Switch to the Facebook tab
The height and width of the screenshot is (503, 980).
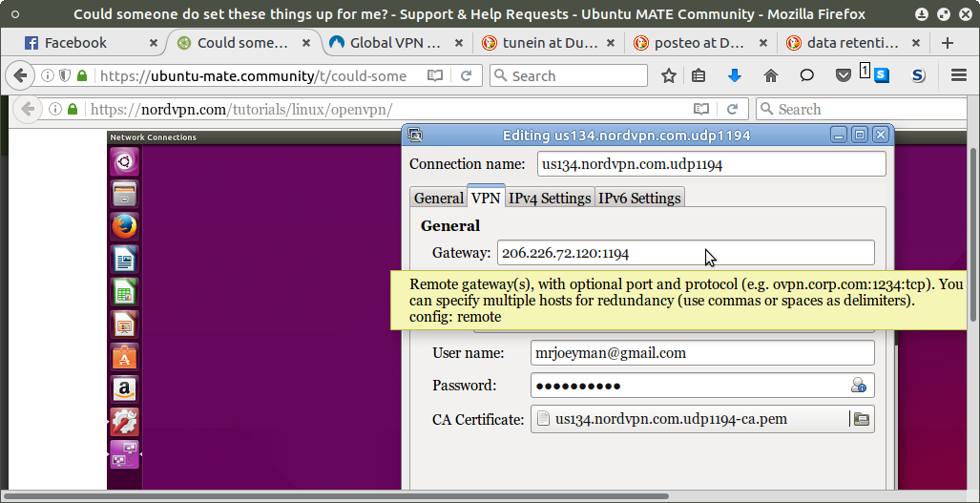pos(75,43)
